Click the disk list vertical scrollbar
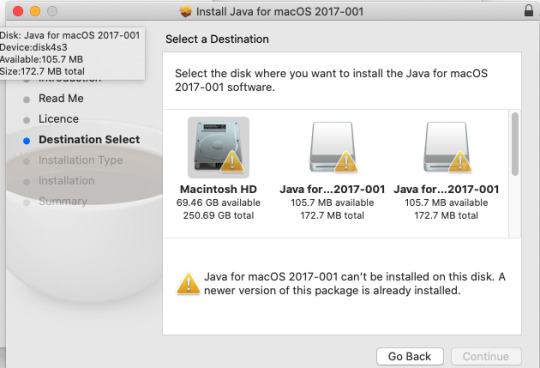Image resolution: width=540 pixels, height=368 pixels. pos(515,144)
